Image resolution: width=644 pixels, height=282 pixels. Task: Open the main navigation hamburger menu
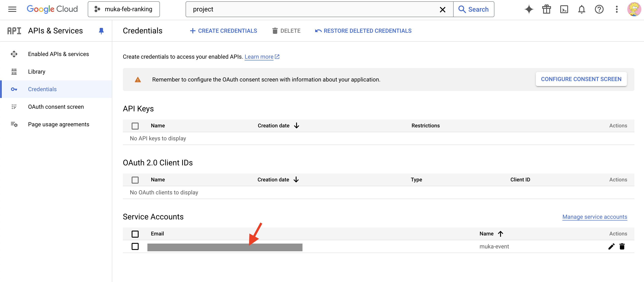coord(12,9)
